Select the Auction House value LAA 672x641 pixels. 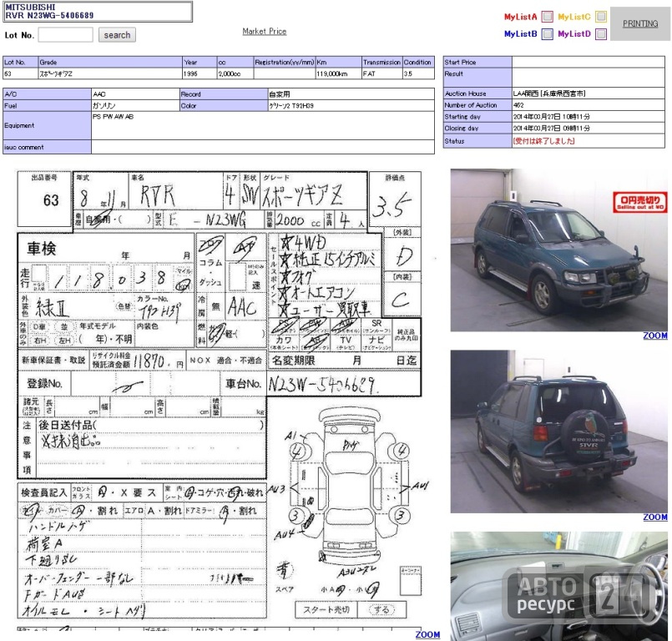(549, 93)
